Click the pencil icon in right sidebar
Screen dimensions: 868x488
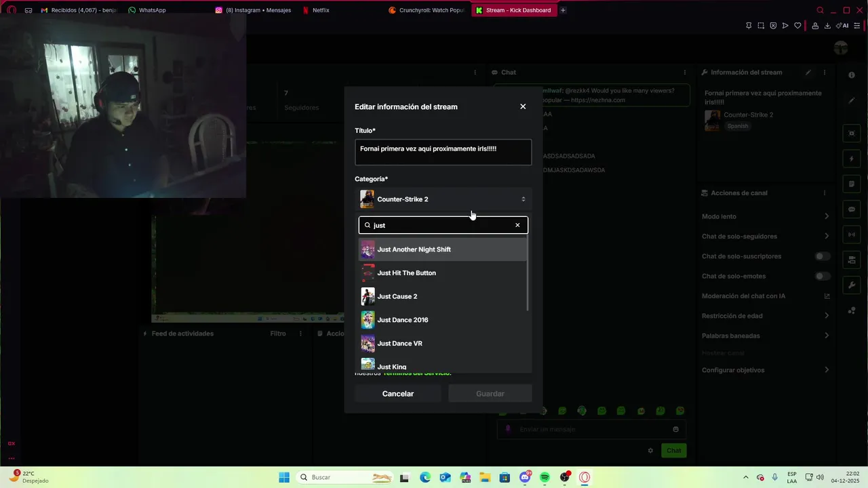tap(852, 101)
